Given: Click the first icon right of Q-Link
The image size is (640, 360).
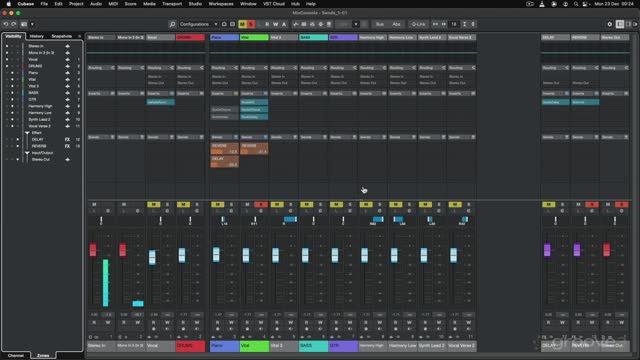Looking at the screenshot, I should [x=435, y=24].
